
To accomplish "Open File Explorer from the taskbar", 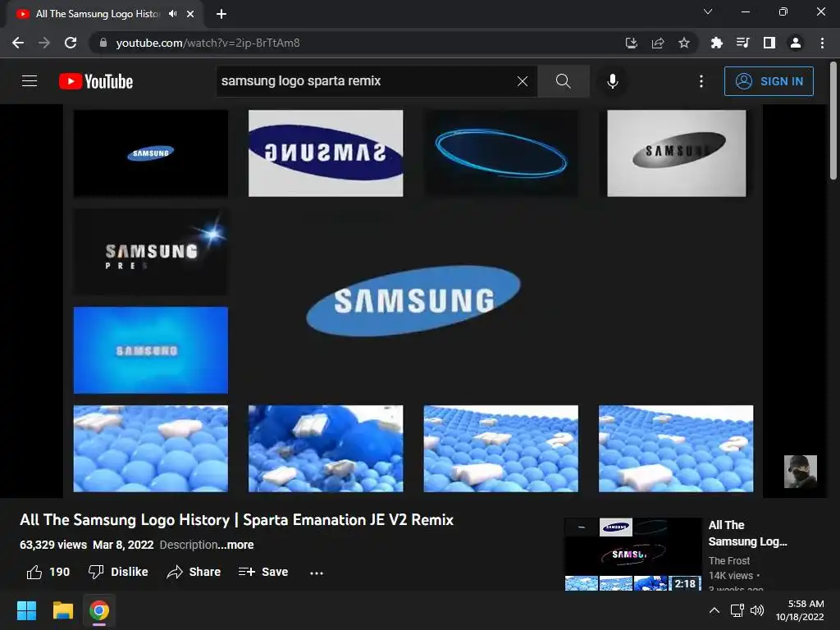I will 62,610.
